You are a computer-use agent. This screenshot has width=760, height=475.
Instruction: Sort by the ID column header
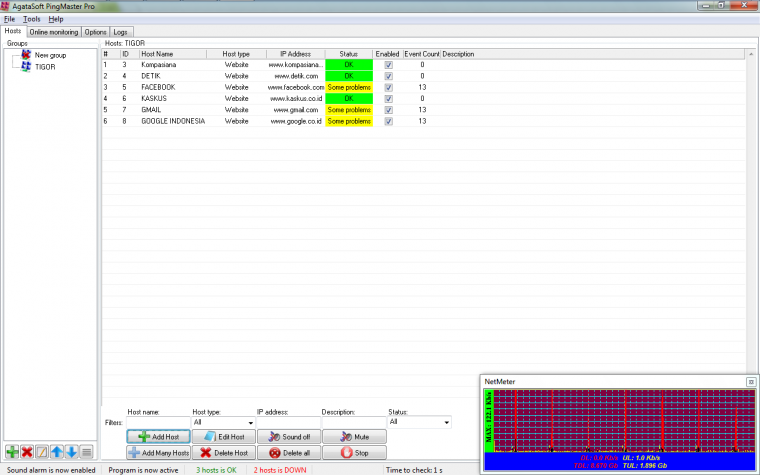click(129, 54)
